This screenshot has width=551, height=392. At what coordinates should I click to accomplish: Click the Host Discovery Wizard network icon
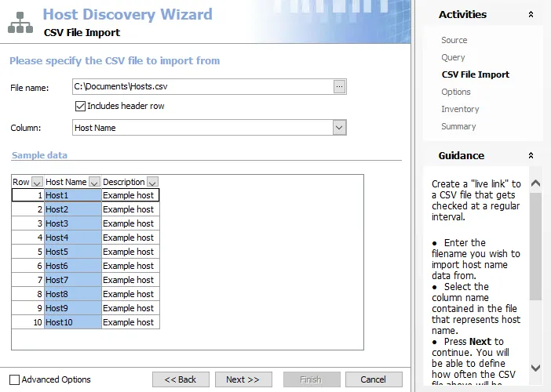[20, 23]
